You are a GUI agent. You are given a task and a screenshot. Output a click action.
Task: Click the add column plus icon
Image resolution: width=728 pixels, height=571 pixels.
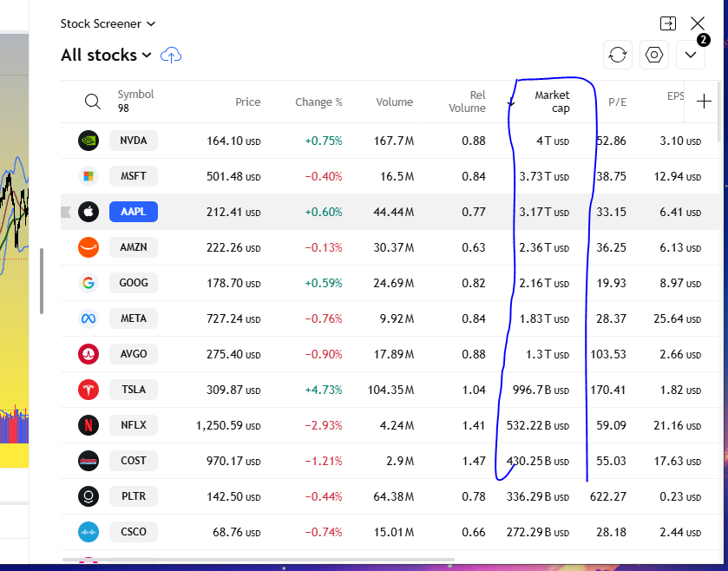click(x=704, y=102)
